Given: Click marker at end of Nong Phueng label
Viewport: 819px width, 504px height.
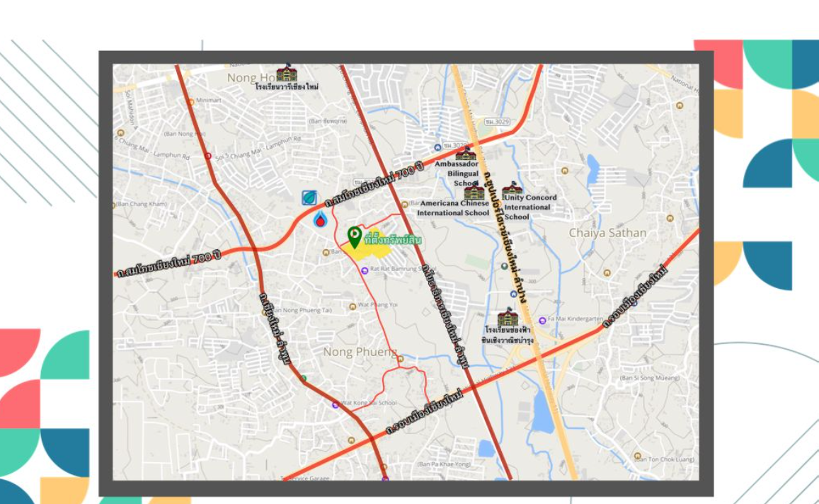Looking at the screenshot, I should [400, 359].
